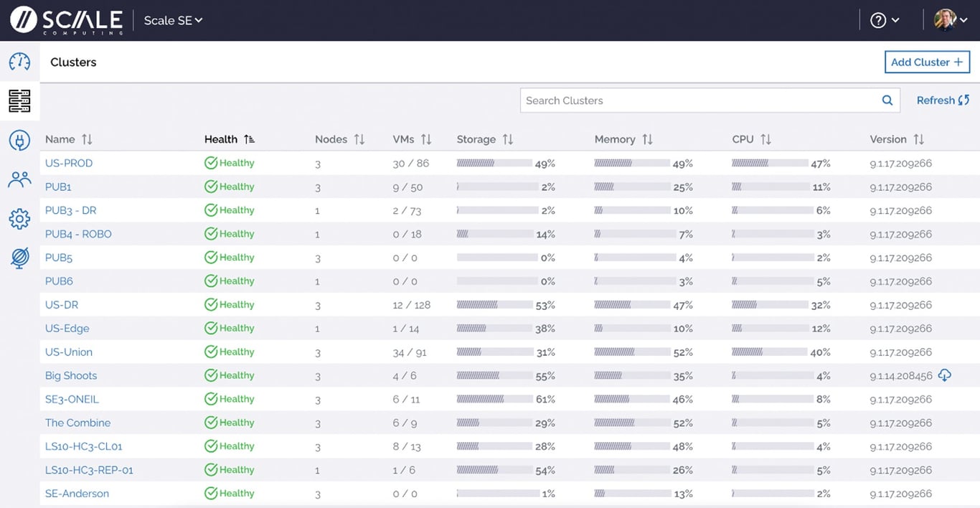Screen dimensions: 980x508
Task: Click VMs value 34 / 91
Action: pos(410,352)
